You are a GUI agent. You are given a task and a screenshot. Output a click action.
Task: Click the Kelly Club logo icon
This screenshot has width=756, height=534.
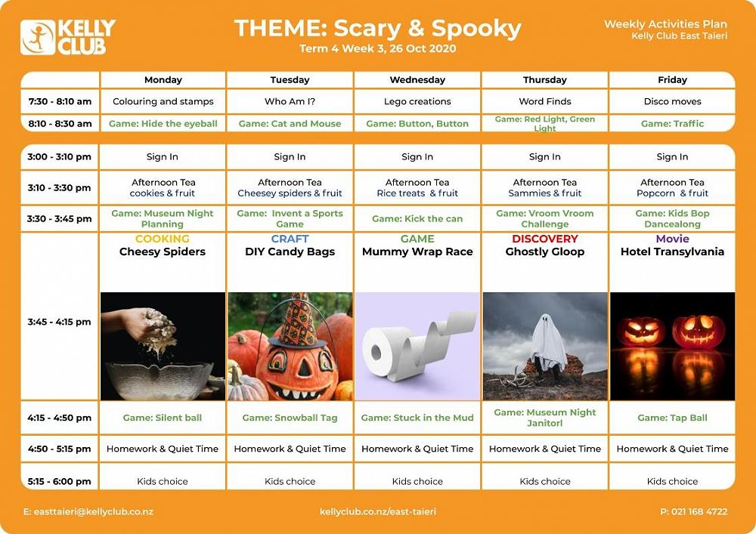(38, 37)
